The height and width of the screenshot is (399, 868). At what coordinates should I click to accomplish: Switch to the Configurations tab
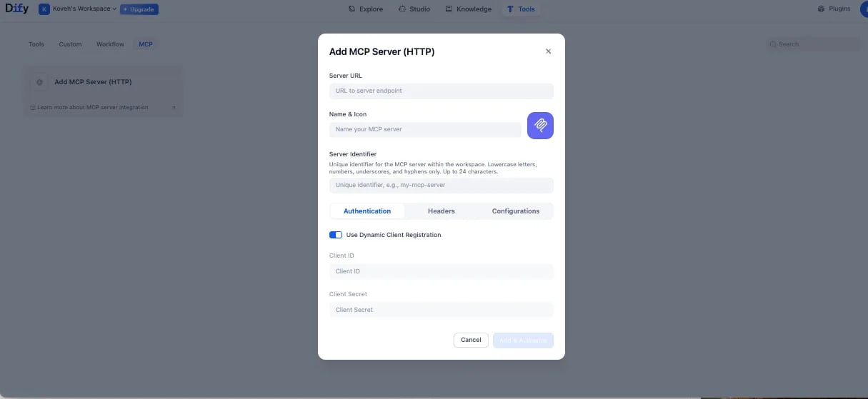point(515,211)
